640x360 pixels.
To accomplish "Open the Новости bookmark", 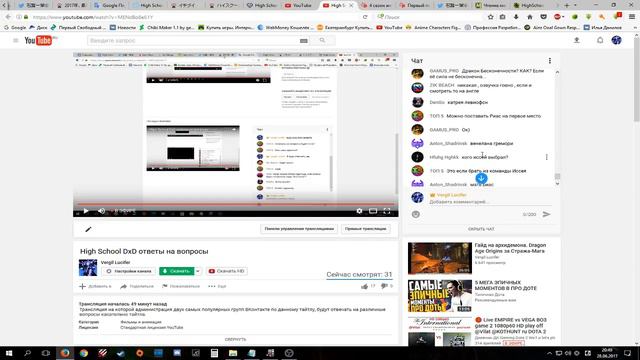I will click(123, 28).
